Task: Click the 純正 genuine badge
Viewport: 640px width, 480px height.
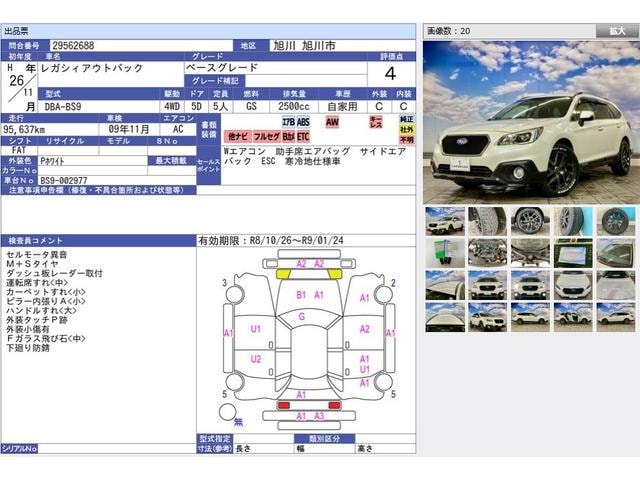Action: 407,119
